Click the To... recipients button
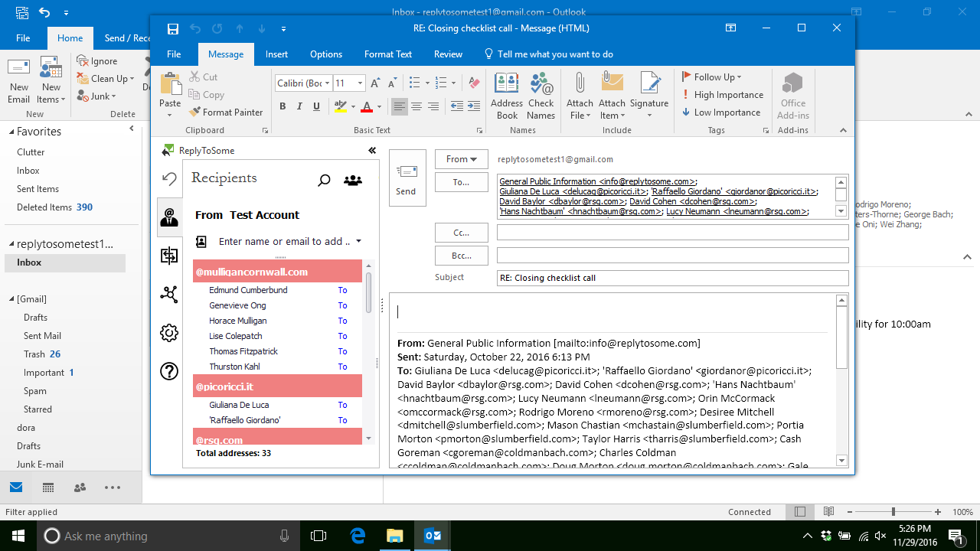Viewport: 980px width, 551px height. click(x=462, y=182)
